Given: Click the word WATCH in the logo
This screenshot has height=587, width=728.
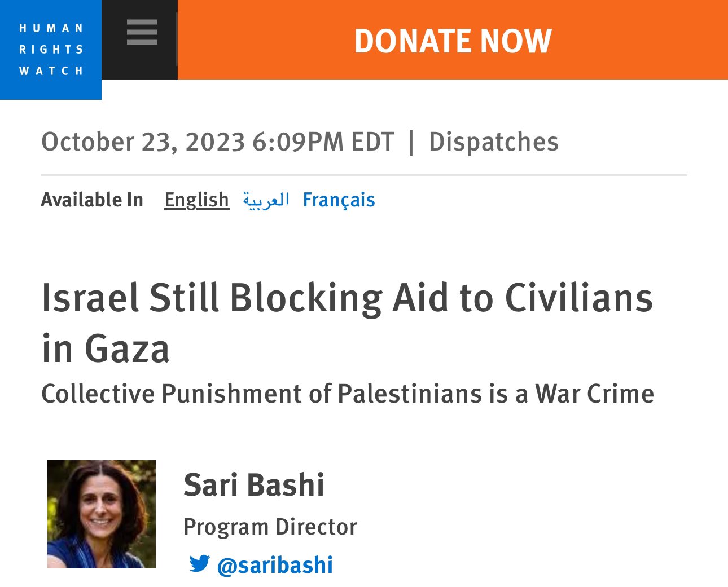Looking at the screenshot, I should coord(51,70).
